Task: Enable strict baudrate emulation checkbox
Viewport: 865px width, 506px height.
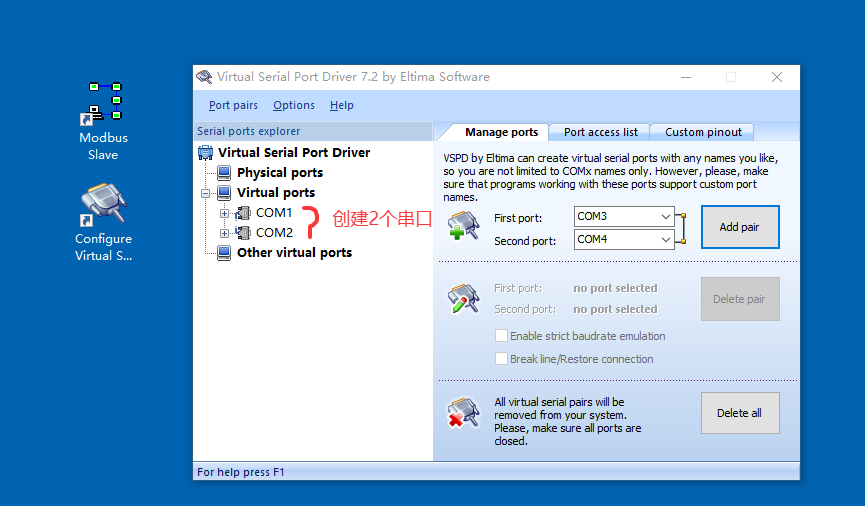Action: coord(501,335)
